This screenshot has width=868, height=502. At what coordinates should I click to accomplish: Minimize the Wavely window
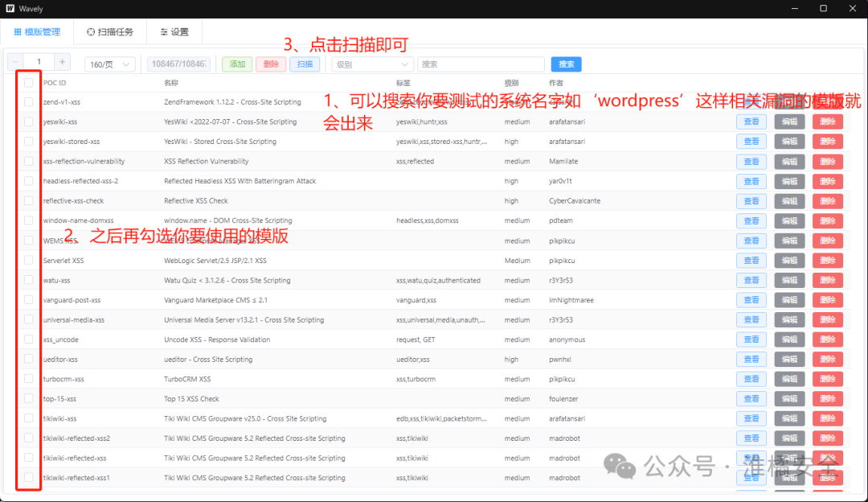(795, 8)
